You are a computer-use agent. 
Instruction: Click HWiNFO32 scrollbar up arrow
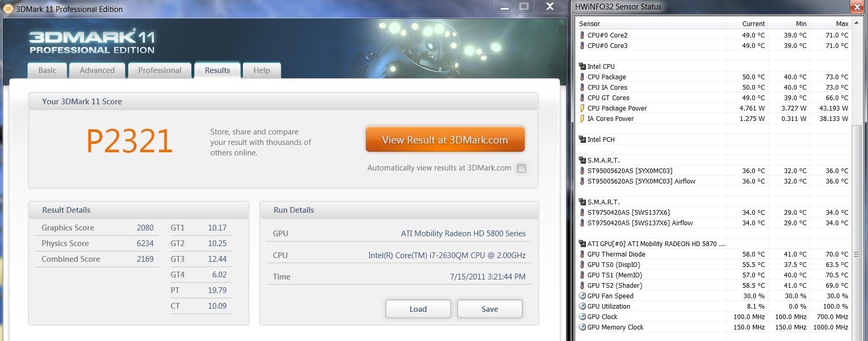point(857,23)
